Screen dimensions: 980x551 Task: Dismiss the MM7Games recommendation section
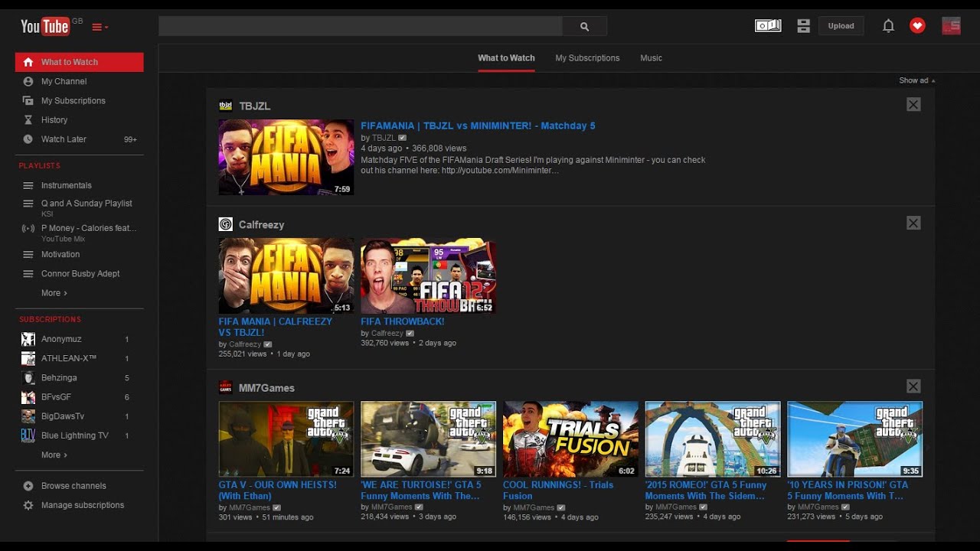(913, 386)
